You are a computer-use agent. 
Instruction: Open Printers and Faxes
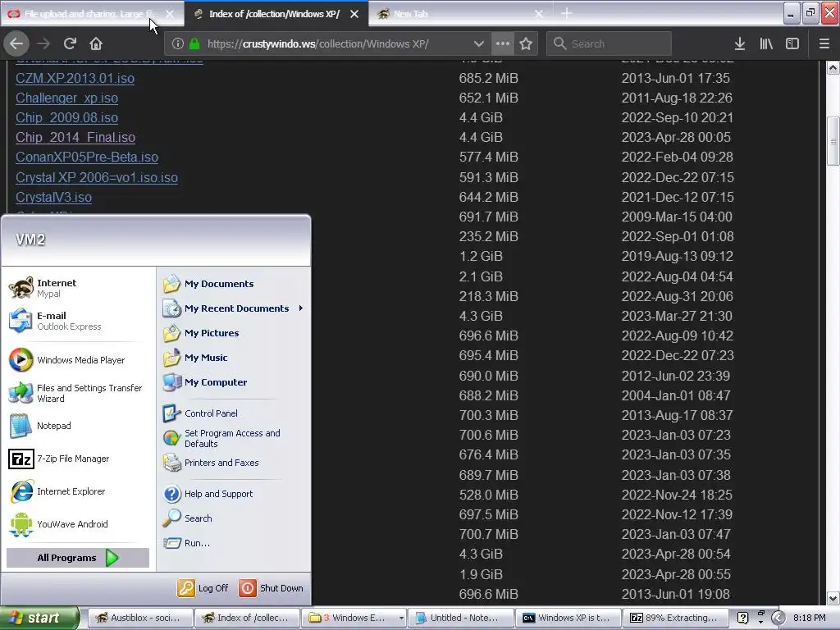tap(234, 463)
